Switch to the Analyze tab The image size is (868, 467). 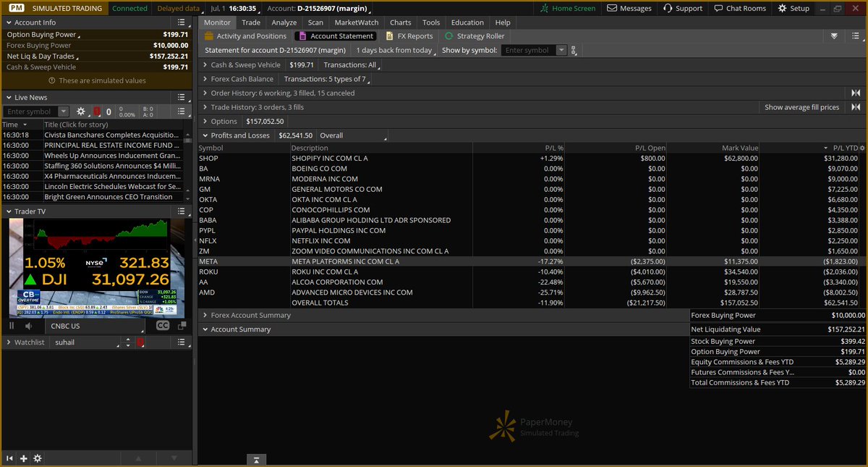284,22
